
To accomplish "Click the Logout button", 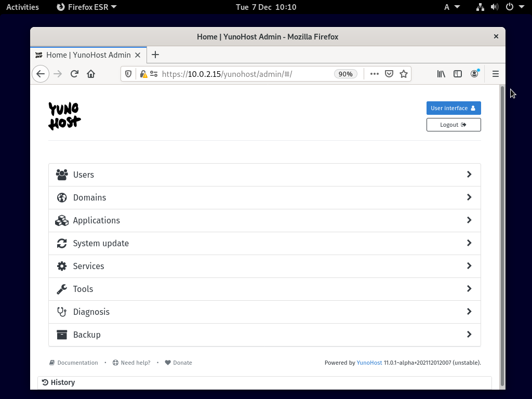I will pyautogui.click(x=454, y=125).
